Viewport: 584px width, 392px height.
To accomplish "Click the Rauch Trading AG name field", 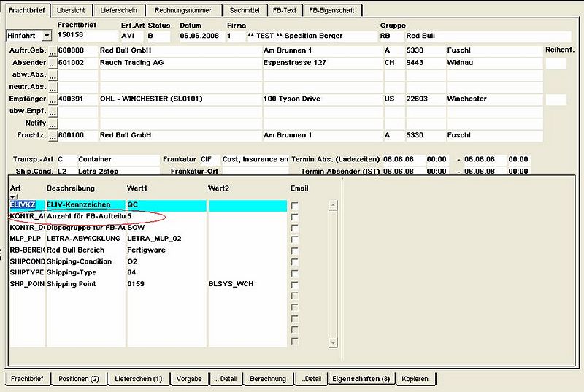I will coord(180,63).
